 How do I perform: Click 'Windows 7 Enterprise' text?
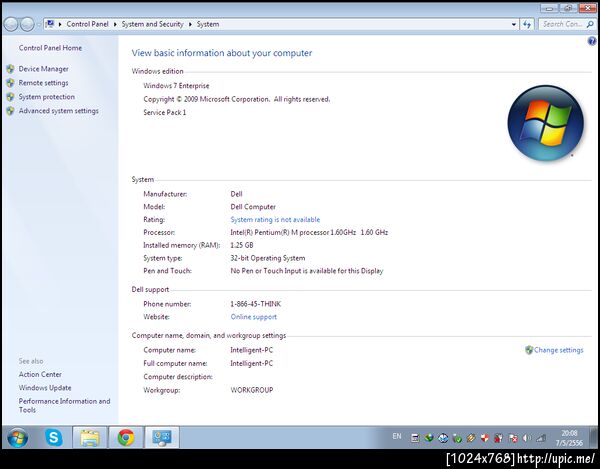coord(176,86)
